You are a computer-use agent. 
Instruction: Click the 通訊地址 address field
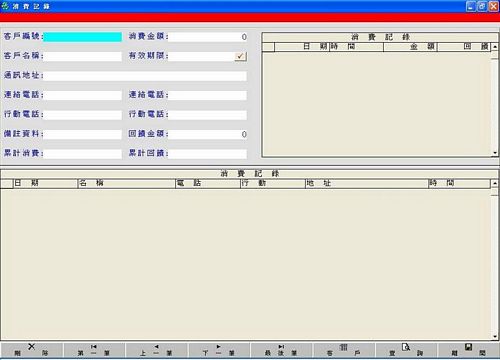pos(145,76)
